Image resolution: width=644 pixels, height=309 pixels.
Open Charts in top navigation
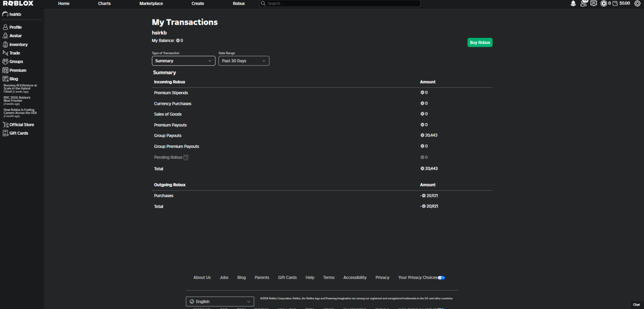click(x=104, y=4)
